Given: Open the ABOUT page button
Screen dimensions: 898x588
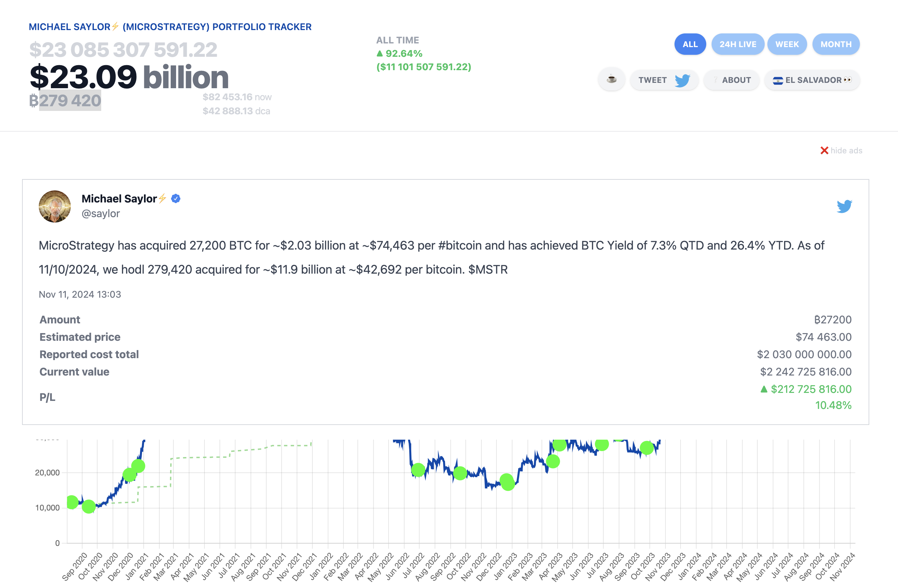Looking at the screenshot, I should click(731, 80).
